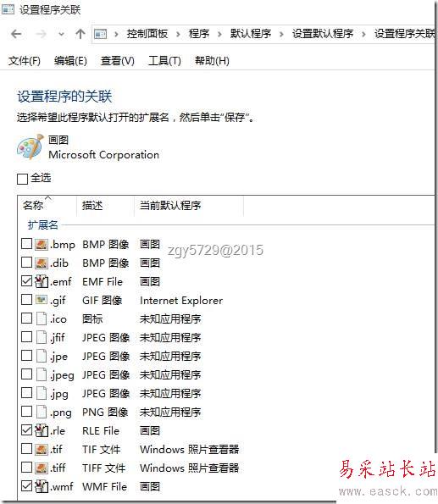The height and width of the screenshot is (504, 438).
Task: Collapse the 扩展名 group header
Action: (42, 225)
